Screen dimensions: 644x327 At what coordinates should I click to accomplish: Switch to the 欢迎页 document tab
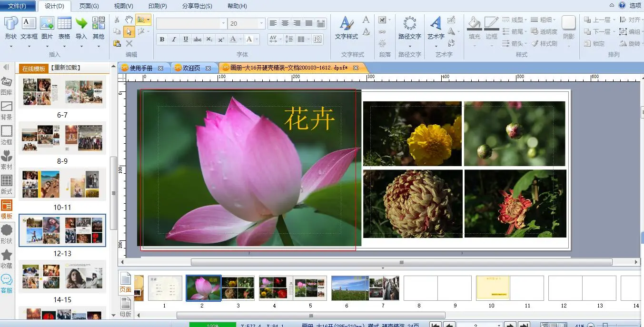(x=191, y=68)
